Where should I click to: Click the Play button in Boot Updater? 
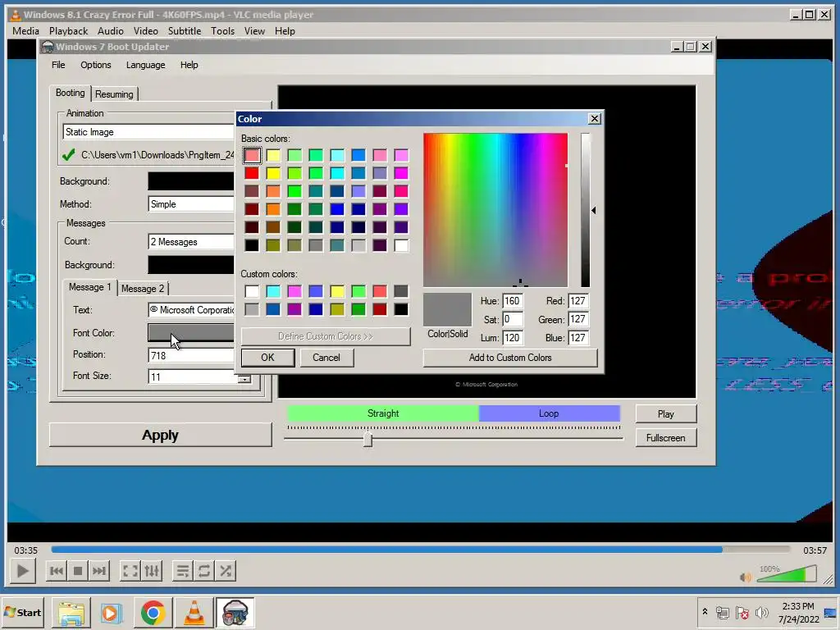[x=666, y=414]
